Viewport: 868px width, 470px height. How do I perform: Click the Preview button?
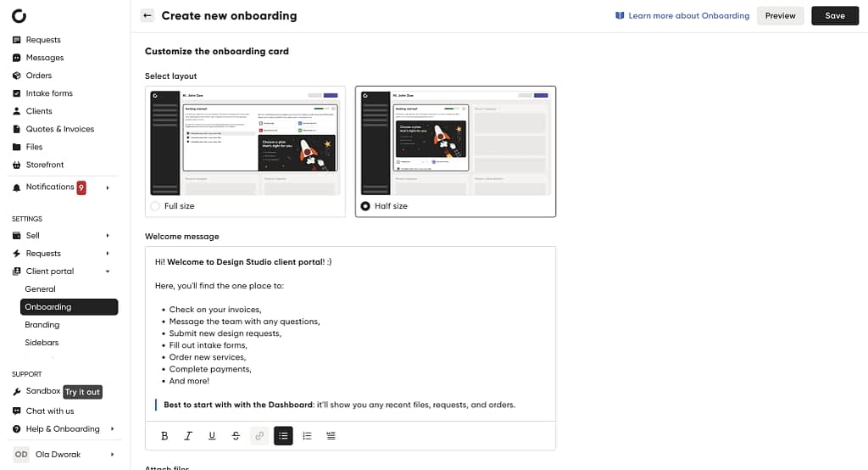tap(781, 15)
